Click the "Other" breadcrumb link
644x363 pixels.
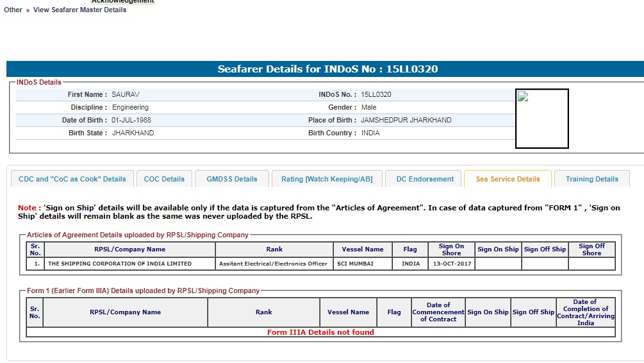(13, 10)
